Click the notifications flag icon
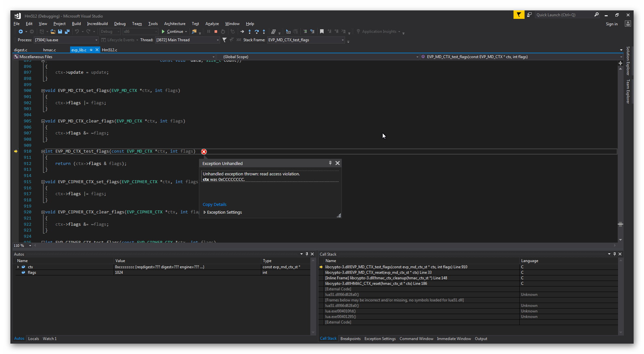The image size is (644, 354). click(x=518, y=15)
